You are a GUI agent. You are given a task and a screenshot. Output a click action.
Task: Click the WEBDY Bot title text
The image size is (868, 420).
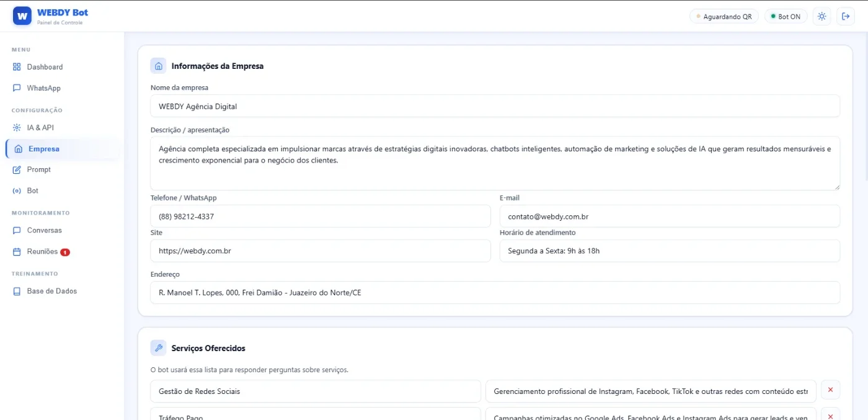(63, 12)
